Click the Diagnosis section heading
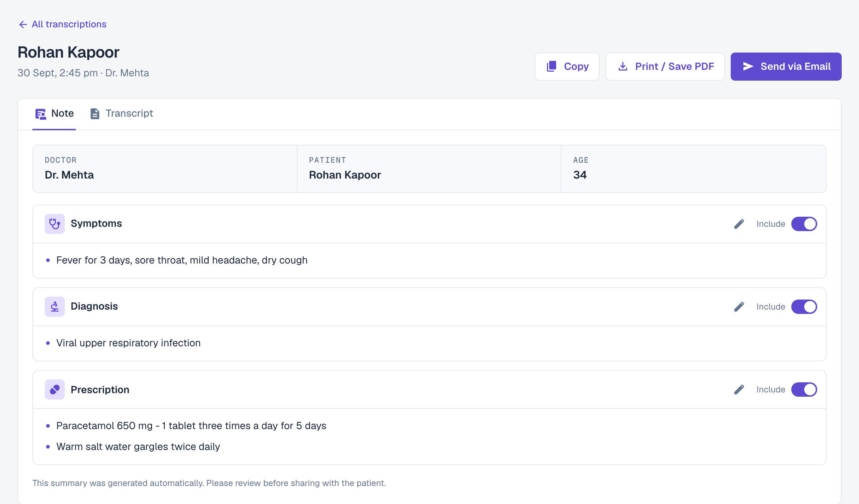Image resolution: width=859 pixels, height=504 pixels. (x=94, y=306)
